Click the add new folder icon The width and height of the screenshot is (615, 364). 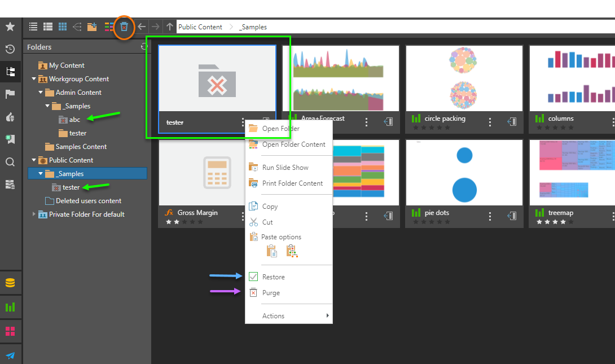[x=92, y=27]
